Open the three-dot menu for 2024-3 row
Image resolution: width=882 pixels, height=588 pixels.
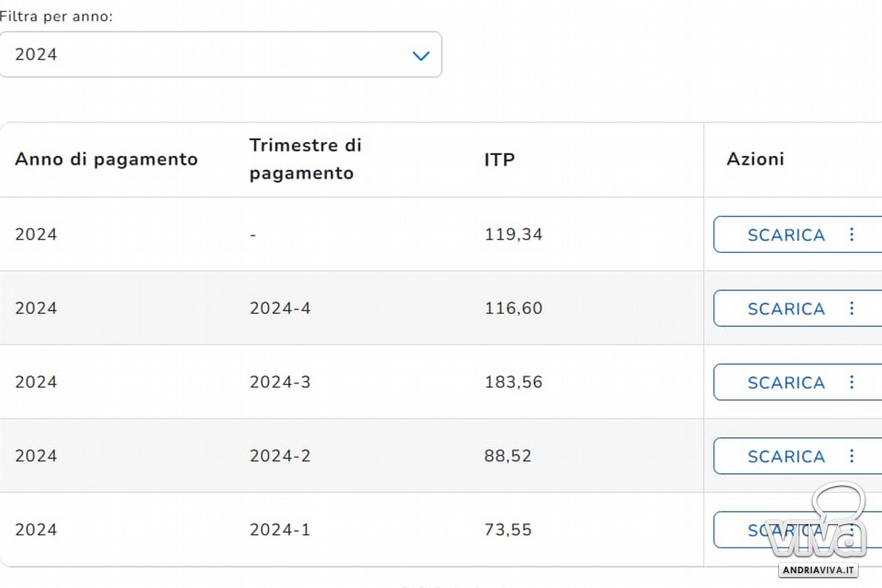point(852,382)
